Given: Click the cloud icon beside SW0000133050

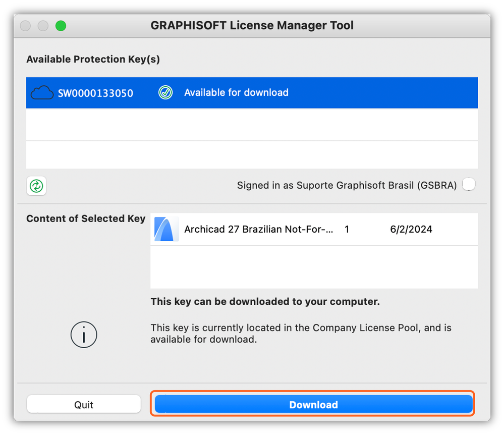Looking at the screenshot, I should tap(42, 92).
